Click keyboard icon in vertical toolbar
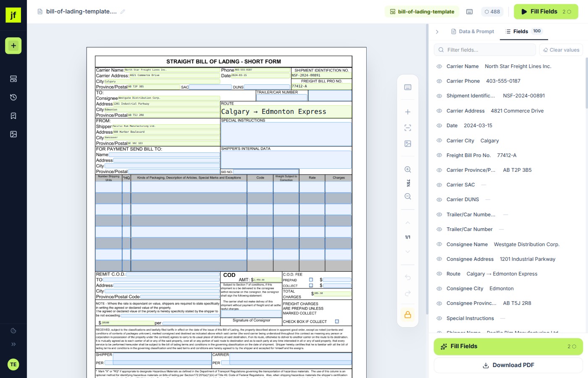Image resolution: width=588 pixels, height=378 pixels. [x=408, y=87]
